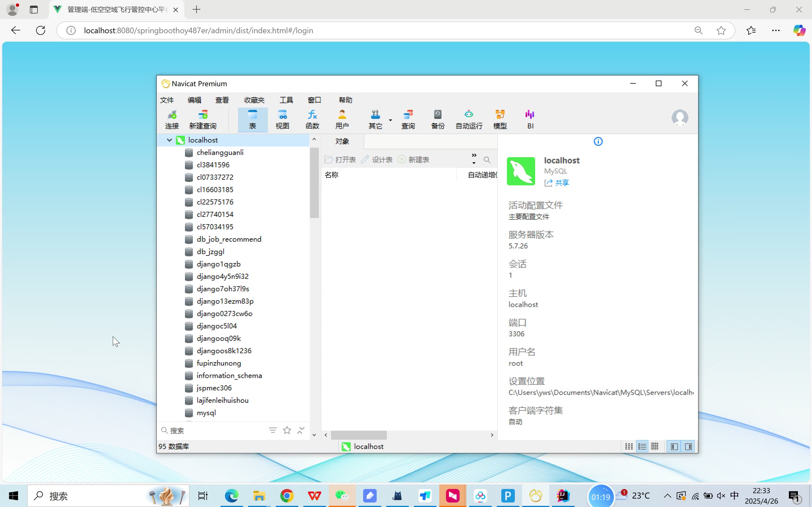Toggle the right info pane visibility button
812x507 pixels.
pos(688,447)
